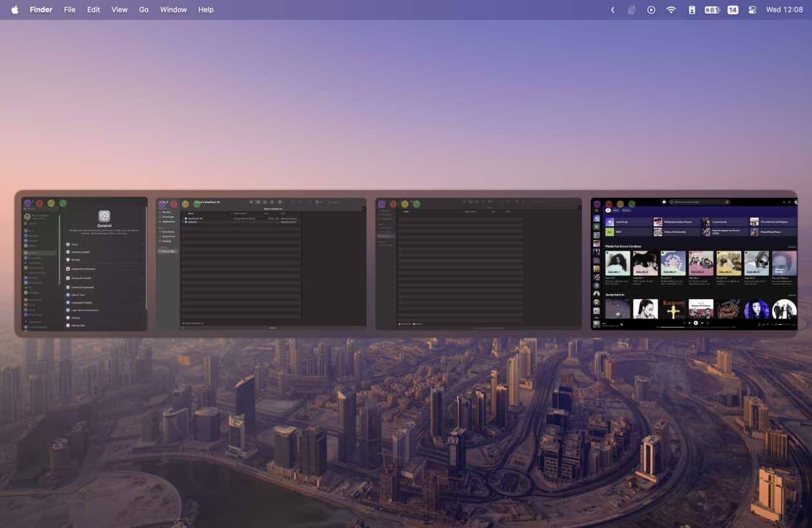Select the Finder thumbnail with empty file list
812x528 pixels.
478,264
